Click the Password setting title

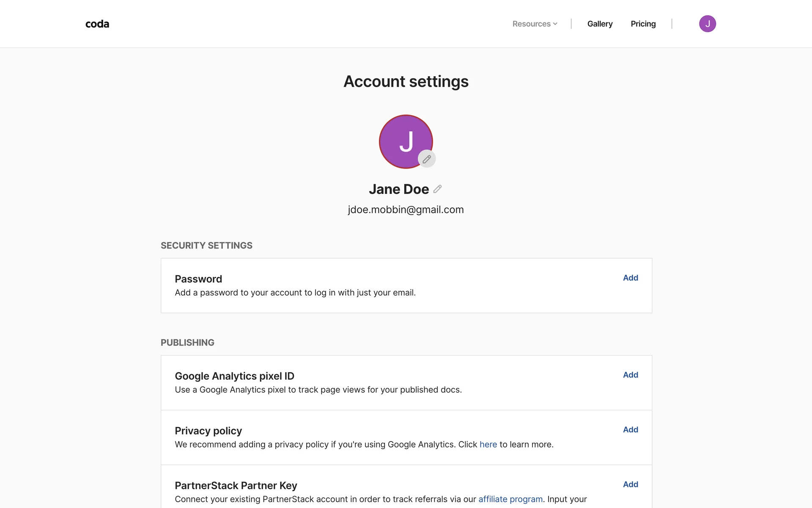point(198,279)
